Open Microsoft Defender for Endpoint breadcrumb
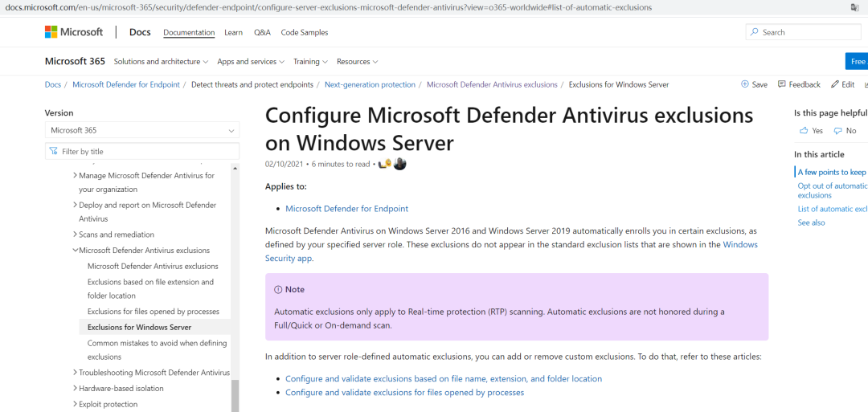 [126, 84]
